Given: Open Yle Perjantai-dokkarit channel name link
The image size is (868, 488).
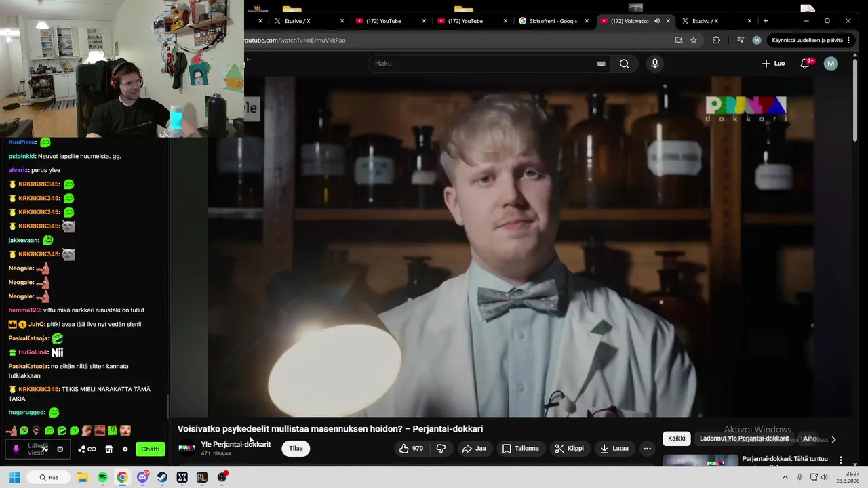Looking at the screenshot, I should 235,445.
